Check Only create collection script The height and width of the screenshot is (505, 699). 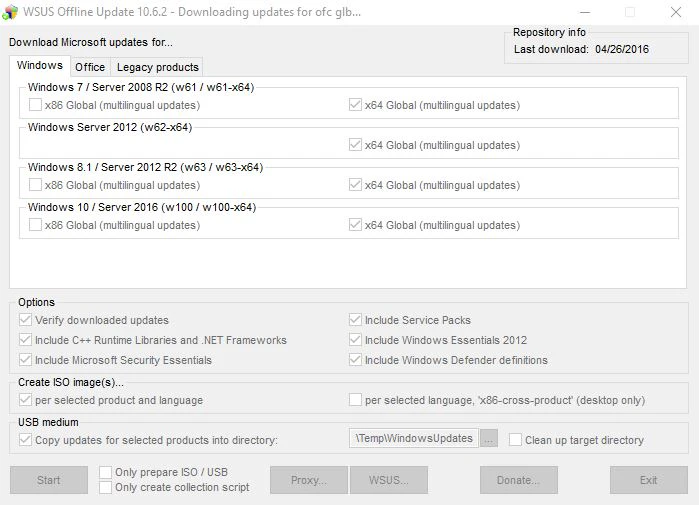(106, 487)
